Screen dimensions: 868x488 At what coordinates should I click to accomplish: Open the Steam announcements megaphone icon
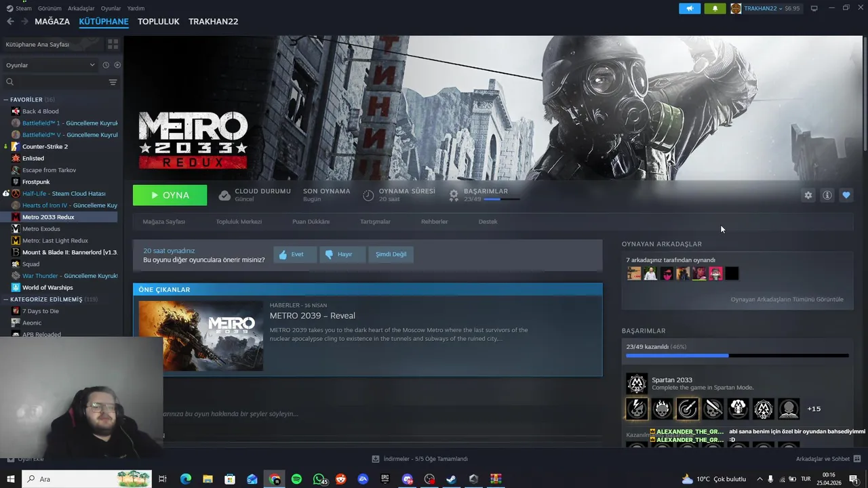point(690,8)
